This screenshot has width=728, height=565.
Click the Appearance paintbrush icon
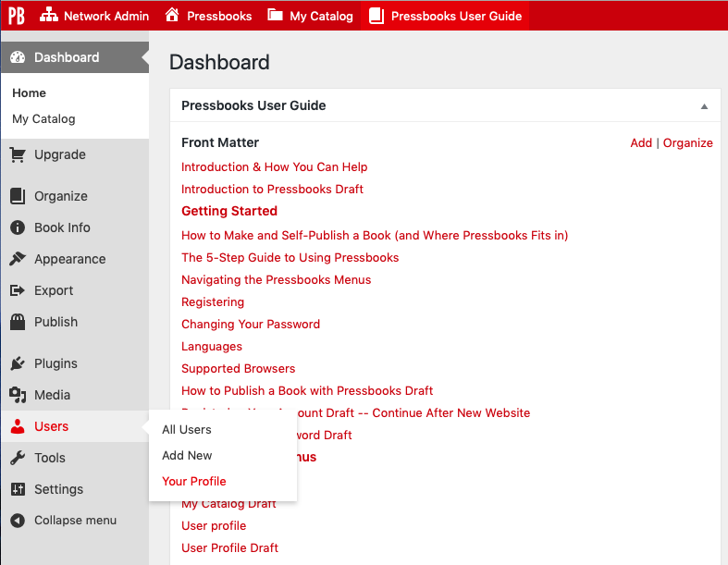[18, 259]
